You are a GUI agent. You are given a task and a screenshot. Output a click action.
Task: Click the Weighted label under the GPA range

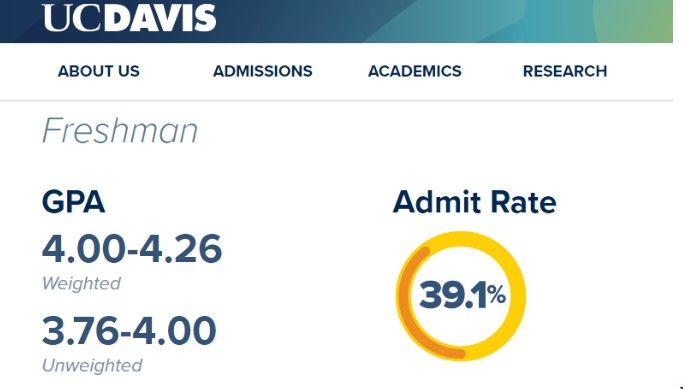coord(81,284)
